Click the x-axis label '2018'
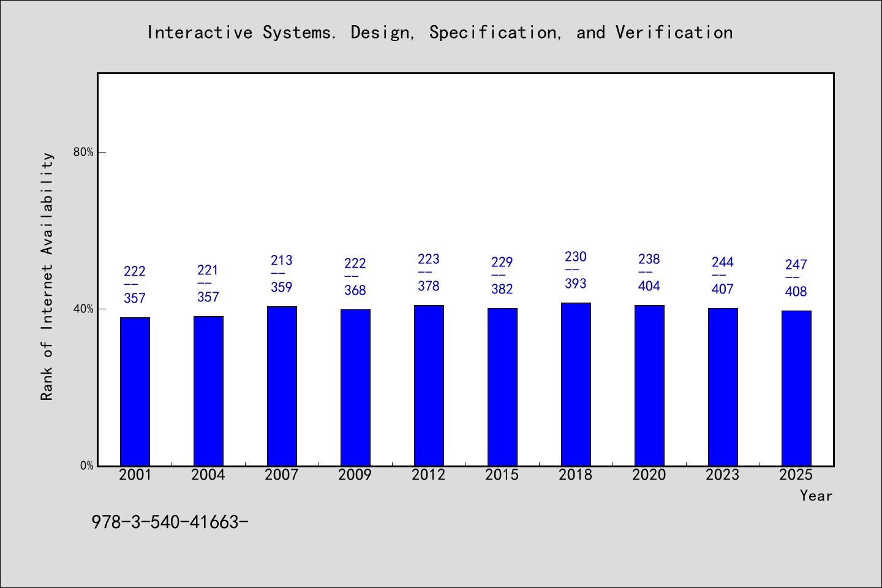The height and width of the screenshot is (588, 882). pyautogui.click(x=576, y=475)
